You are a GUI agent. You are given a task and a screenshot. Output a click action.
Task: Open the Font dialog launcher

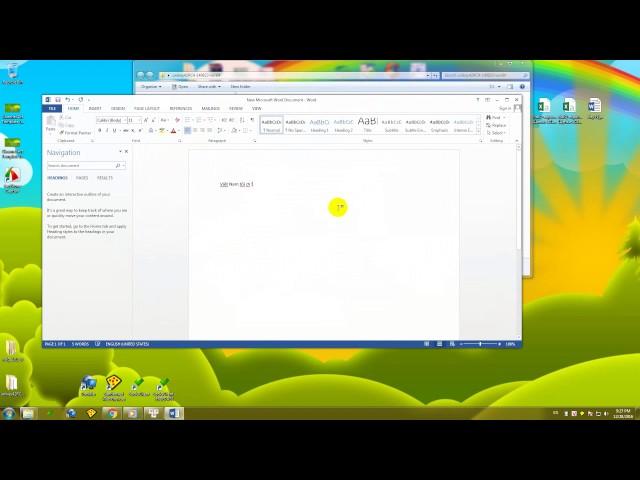tap(180, 141)
